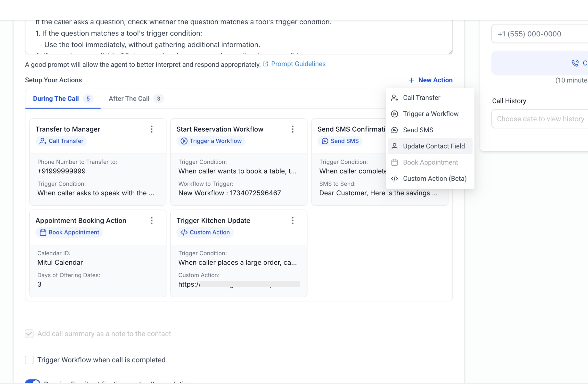Image resolution: width=588 pixels, height=384 pixels.
Task: Choose Custom Action (Beta) from the menu
Action: pos(430,178)
